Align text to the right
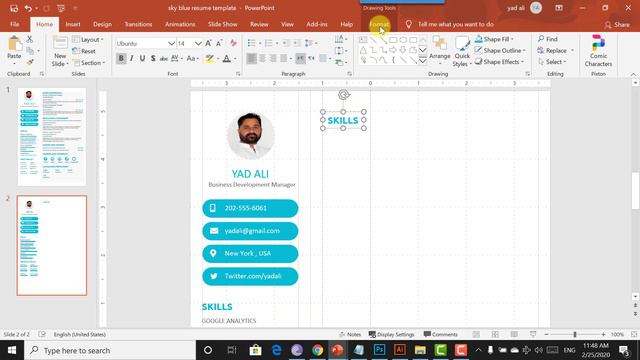 pyautogui.click(x=273, y=58)
